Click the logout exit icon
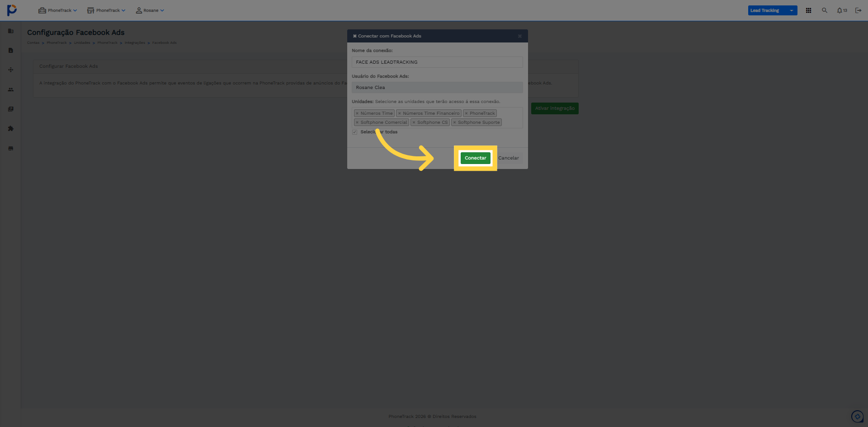Screen dimensions: 868x427 (x=858, y=10)
